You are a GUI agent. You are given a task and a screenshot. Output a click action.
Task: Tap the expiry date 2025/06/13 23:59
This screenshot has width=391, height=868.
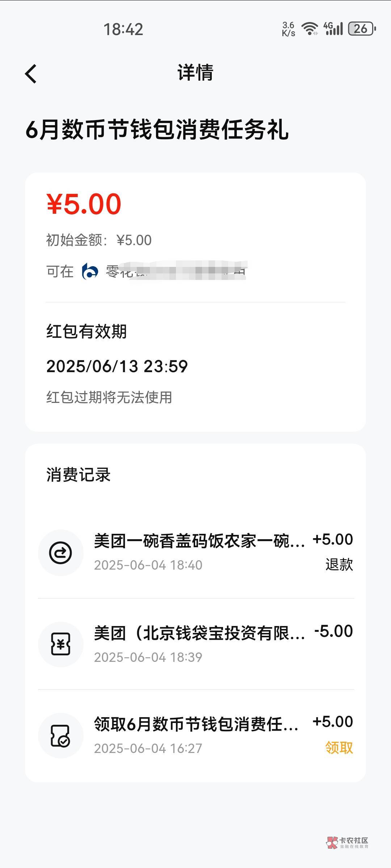[x=117, y=366]
